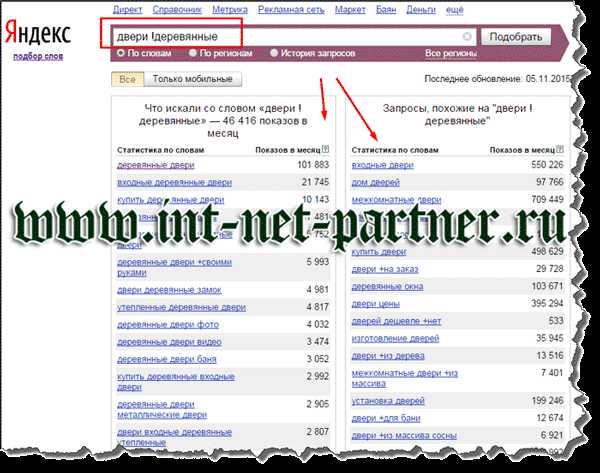Click the Подобрать button
This screenshot has height=473, width=600.
pos(516,37)
